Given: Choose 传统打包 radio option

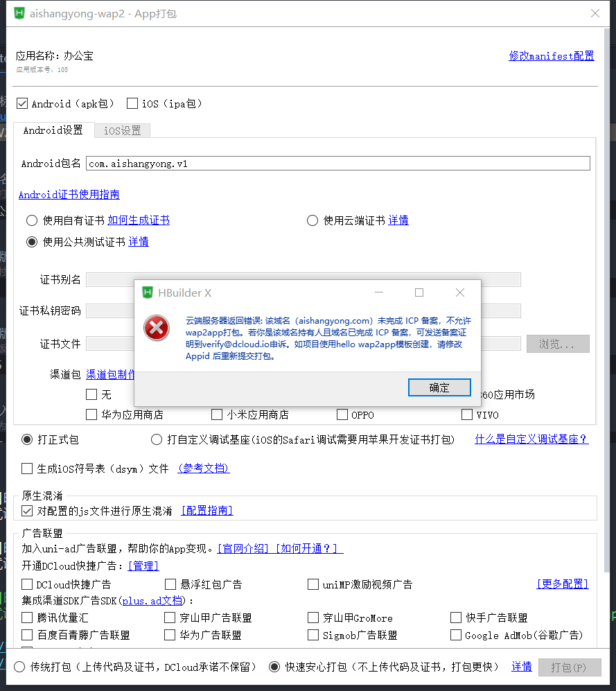Looking at the screenshot, I should [x=19, y=667].
